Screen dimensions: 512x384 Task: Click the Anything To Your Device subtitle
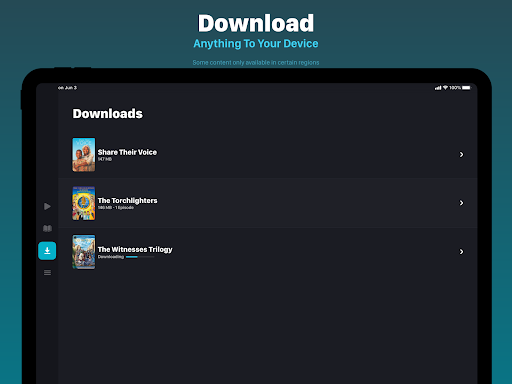pyautogui.click(x=256, y=44)
